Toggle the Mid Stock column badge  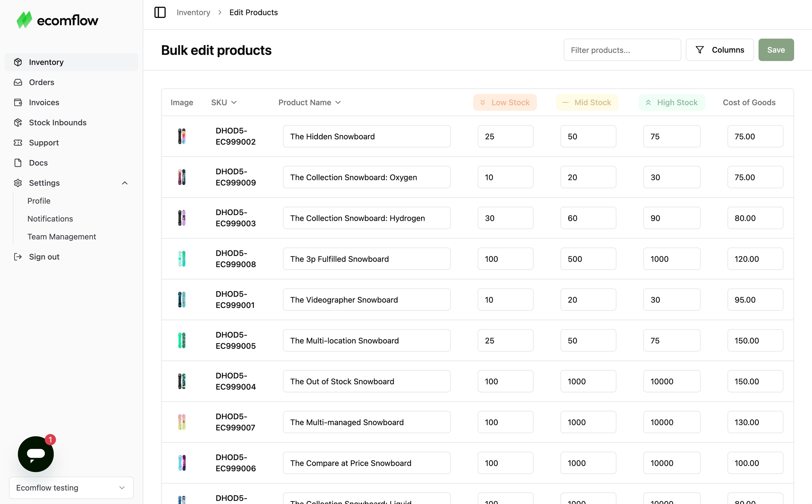pyautogui.click(x=587, y=102)
